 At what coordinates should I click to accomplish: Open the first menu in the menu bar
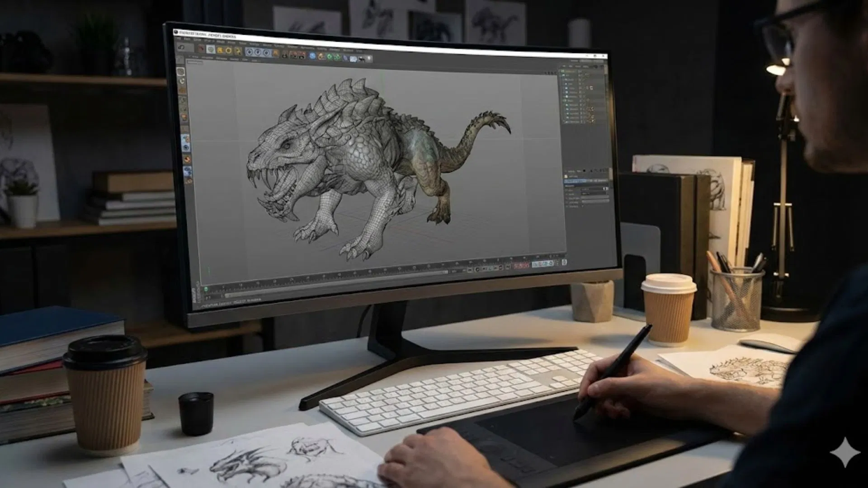(179, 38)
